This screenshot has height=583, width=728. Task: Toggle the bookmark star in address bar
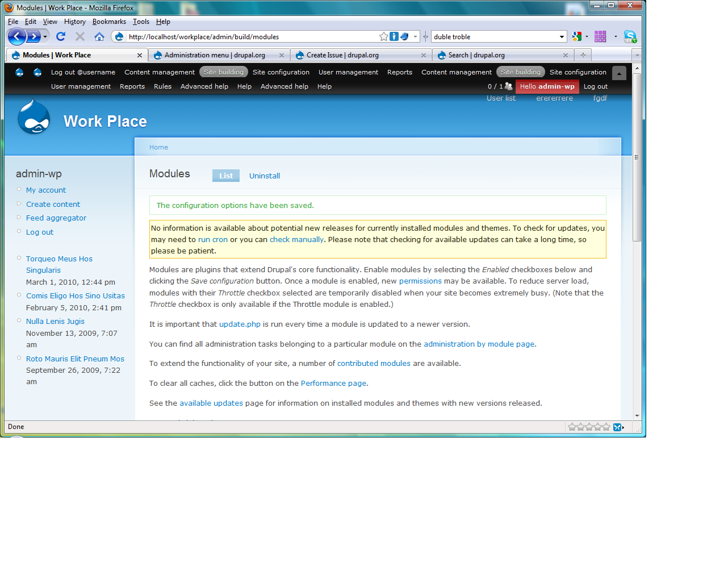[x=383, y=36]
